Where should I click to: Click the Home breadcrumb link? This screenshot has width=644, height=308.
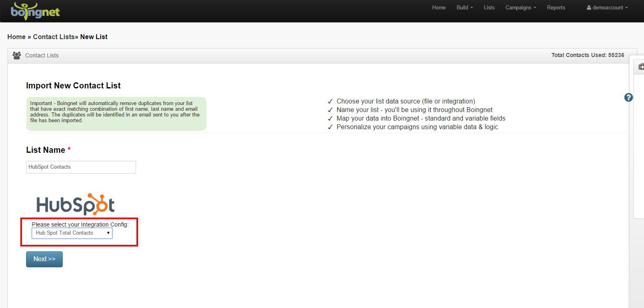coord(16,37)
